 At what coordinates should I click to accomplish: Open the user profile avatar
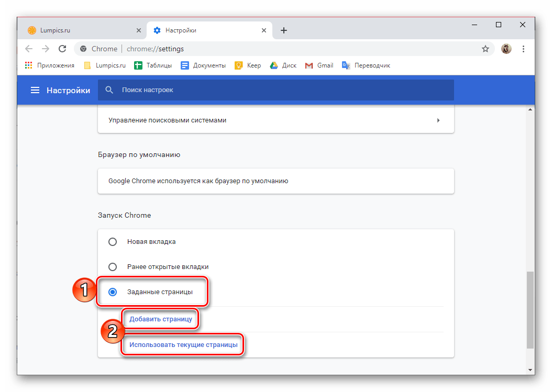point(506,49)
